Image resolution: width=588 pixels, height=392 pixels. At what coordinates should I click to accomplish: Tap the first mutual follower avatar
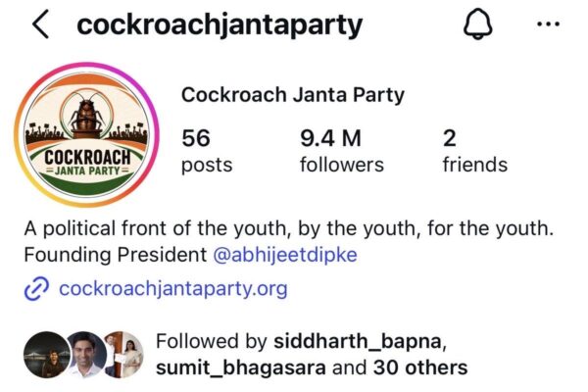pos(47,355)
